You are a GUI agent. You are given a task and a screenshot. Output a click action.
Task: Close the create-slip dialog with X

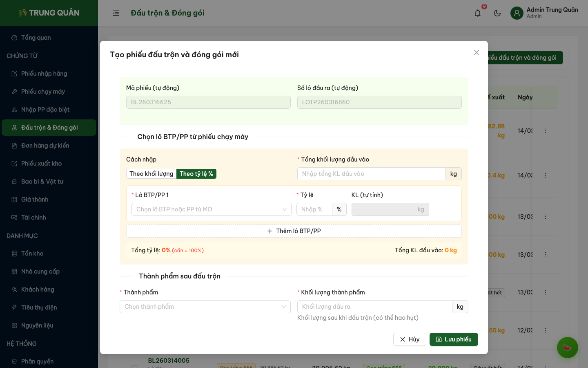point(476,52)
